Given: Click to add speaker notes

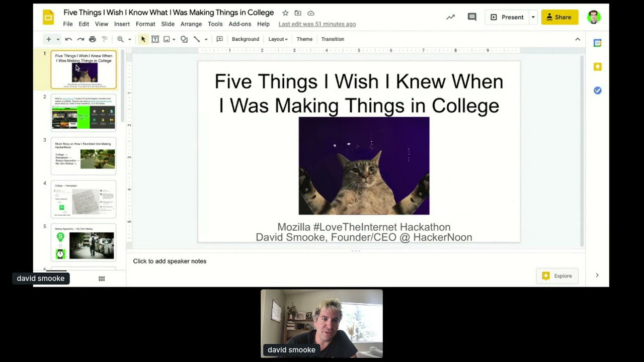Looking at the screenshot, I should coord(170,261).
